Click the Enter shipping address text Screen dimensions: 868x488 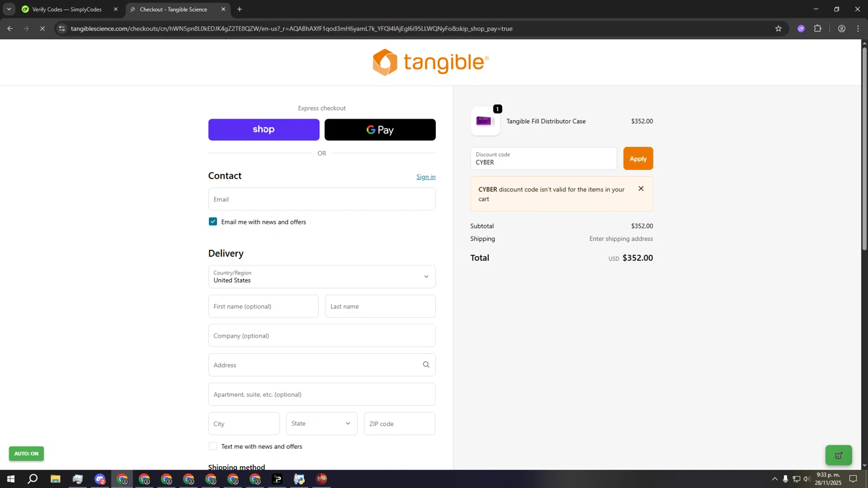pos(621,239)
